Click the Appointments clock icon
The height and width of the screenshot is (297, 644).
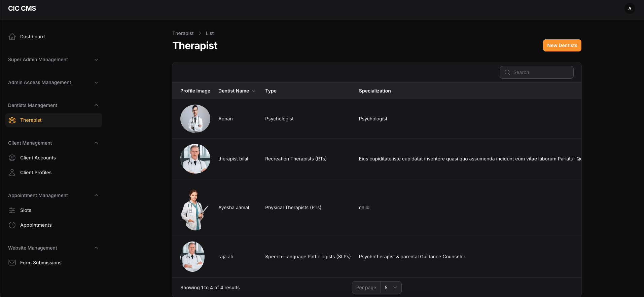click(x=12, y=225)
